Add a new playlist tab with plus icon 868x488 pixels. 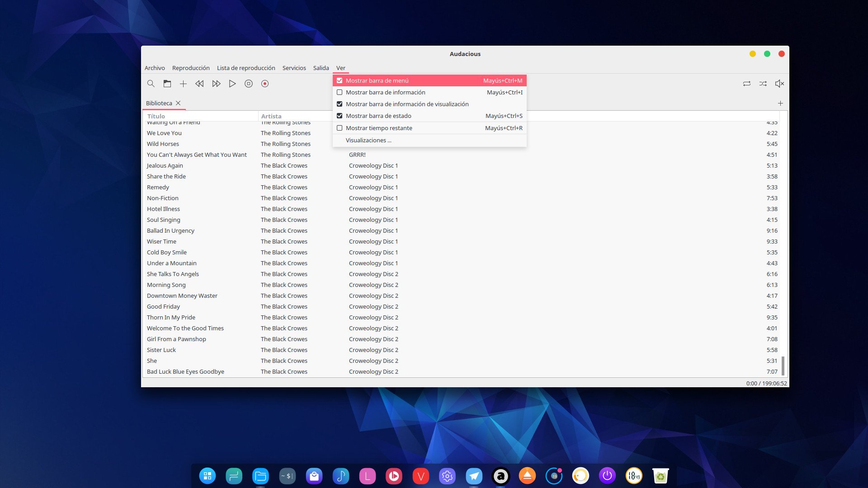click(x=780, y=103)
